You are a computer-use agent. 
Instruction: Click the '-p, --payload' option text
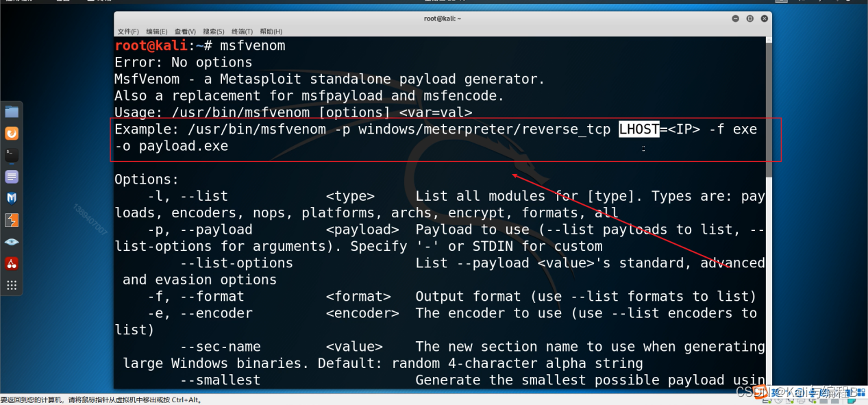[200, 230]
